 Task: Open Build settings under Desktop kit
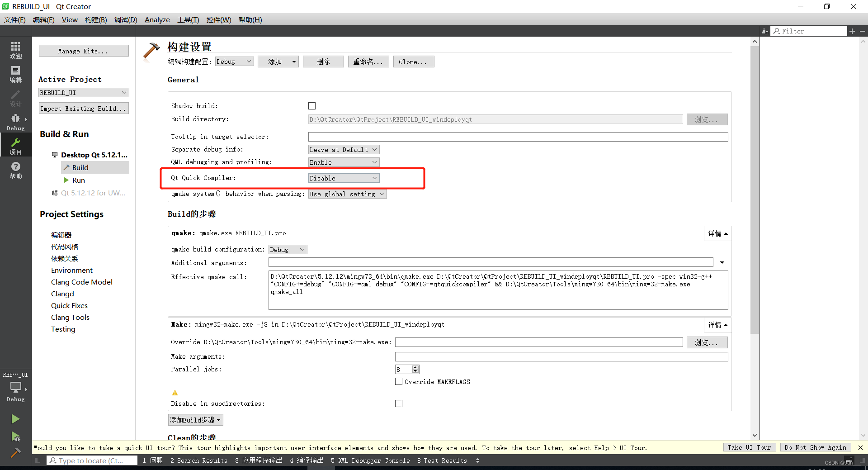pyautogui.click(x=95, y=167)
